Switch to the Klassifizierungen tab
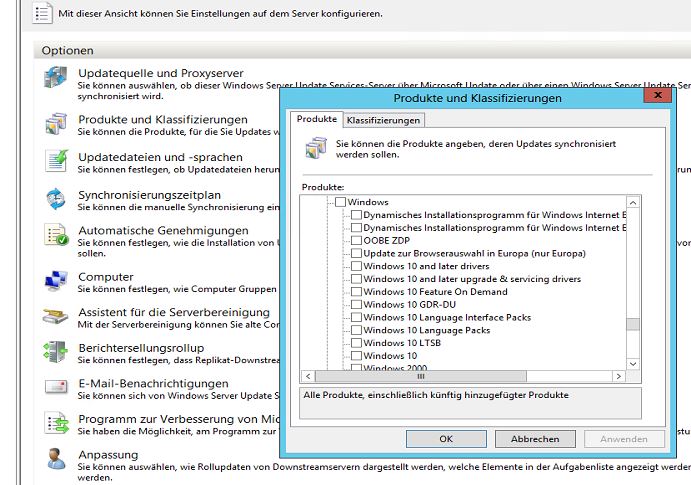This screenshot has width=691, height=485. (x=383, y=120)
